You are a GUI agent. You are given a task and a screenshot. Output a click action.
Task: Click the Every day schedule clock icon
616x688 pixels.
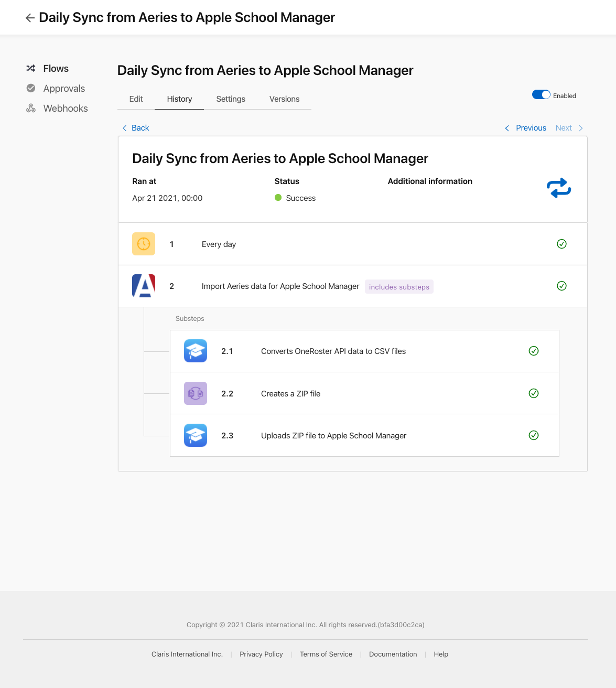tap(143, 244)
